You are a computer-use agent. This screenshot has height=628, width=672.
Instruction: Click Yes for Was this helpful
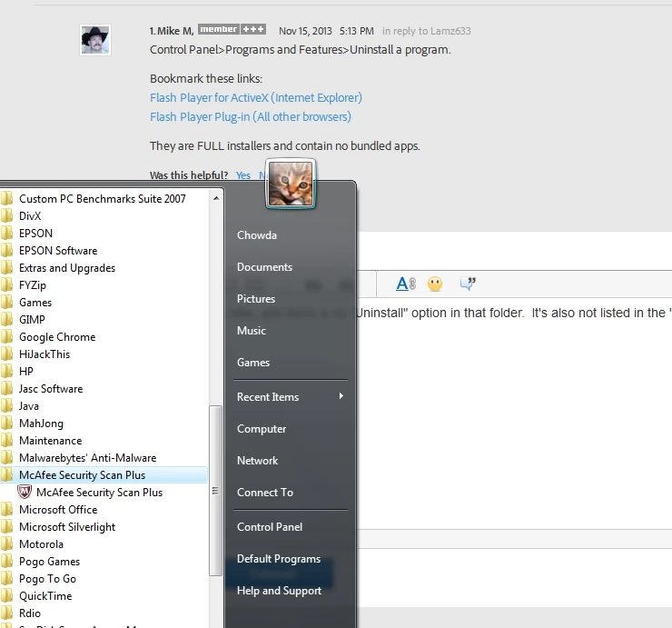[243, 175]
